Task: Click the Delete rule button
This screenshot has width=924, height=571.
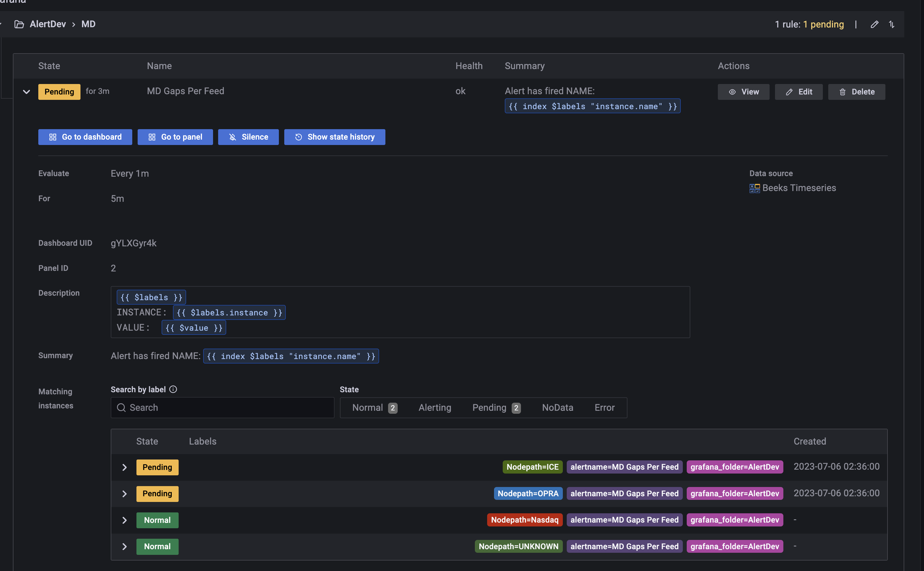Action: (x=856, y=92)
